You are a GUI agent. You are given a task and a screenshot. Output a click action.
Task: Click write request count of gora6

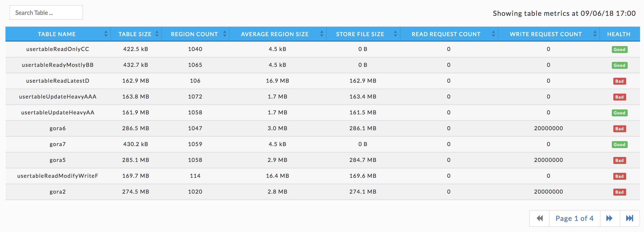(548, 128)
